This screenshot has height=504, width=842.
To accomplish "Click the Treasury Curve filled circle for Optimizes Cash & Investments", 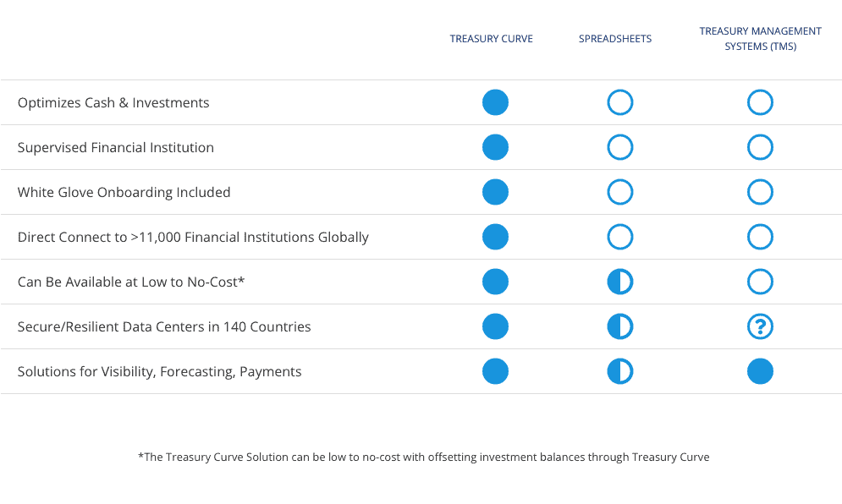I will pyautogui.click(x=495, y=102).
